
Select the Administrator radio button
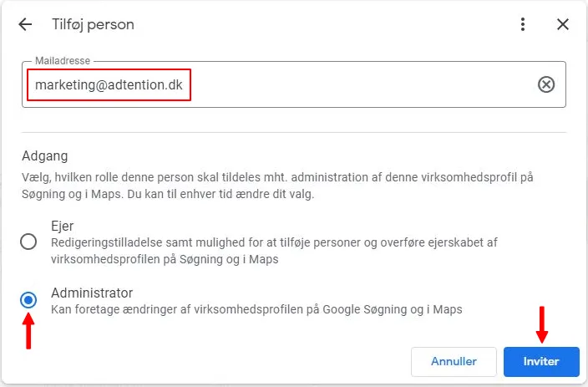[x=28, y=300]
